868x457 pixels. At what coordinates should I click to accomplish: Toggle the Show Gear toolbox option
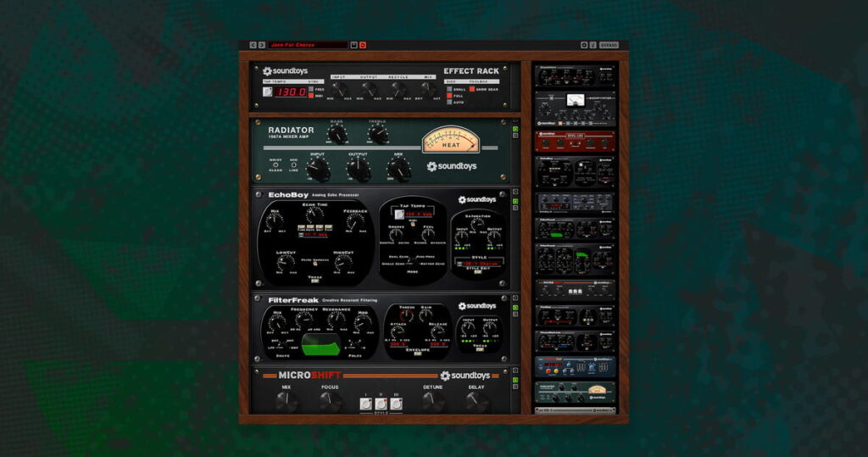471,89
